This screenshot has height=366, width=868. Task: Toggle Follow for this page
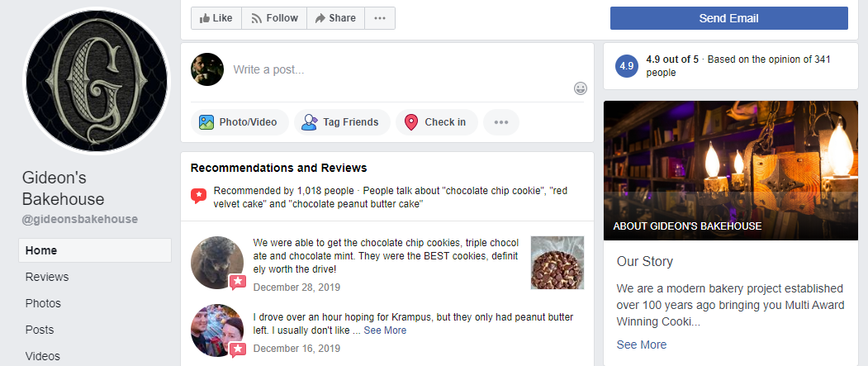click(274, 18)
